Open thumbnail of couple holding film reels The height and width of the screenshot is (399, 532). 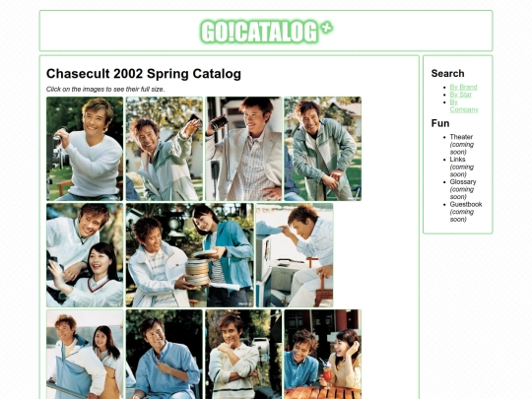coord(190,255)
